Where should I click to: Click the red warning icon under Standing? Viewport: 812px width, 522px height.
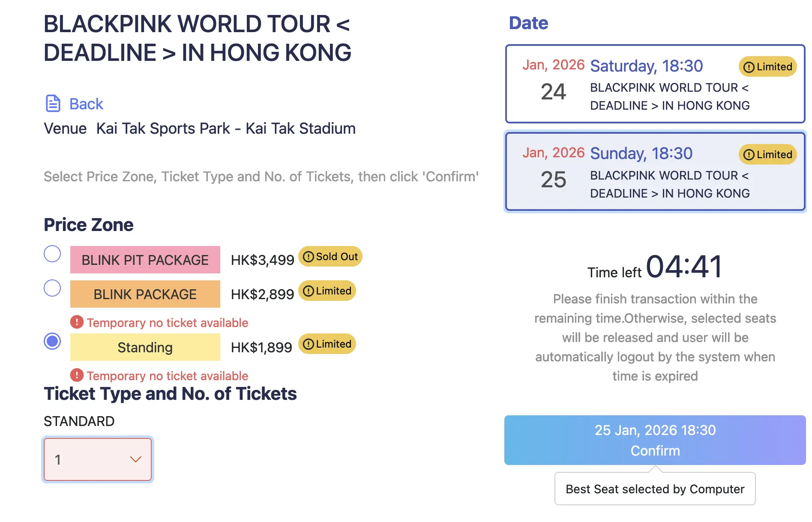pyautogui.click(x=77, y=375)
